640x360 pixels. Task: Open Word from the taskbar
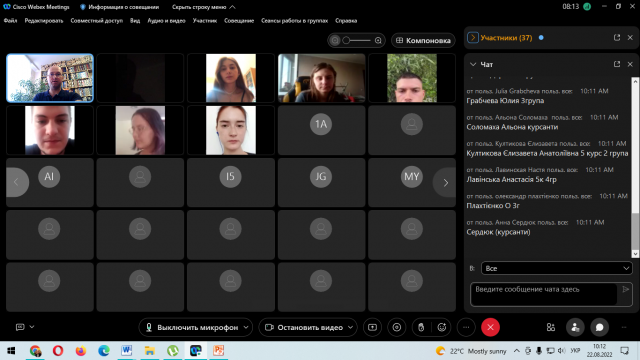(127, 351)
